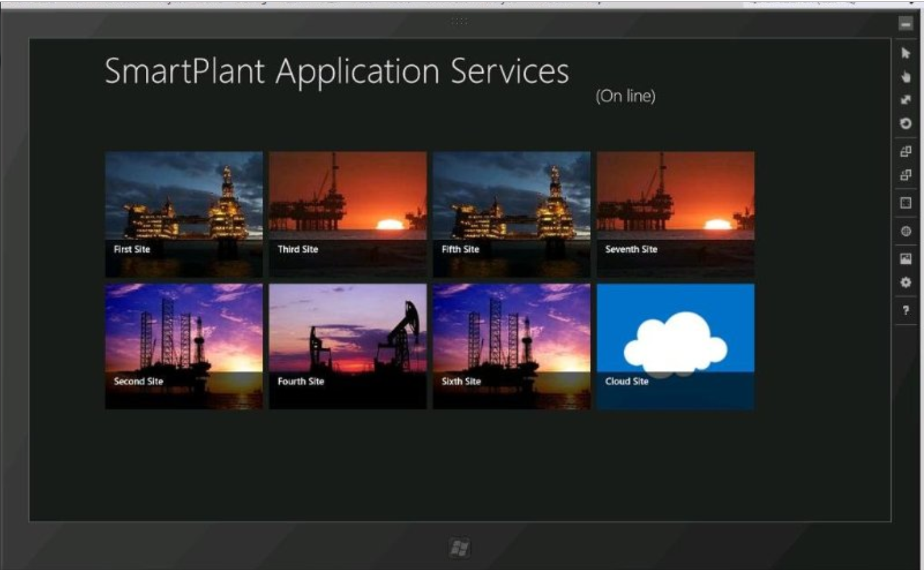Rotate simulator counterclockwise icon

click(905, 175)
